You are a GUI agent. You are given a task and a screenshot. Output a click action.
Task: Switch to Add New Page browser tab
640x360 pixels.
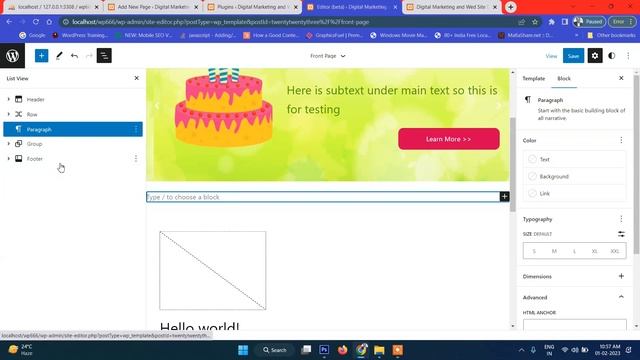pos(152,7)
